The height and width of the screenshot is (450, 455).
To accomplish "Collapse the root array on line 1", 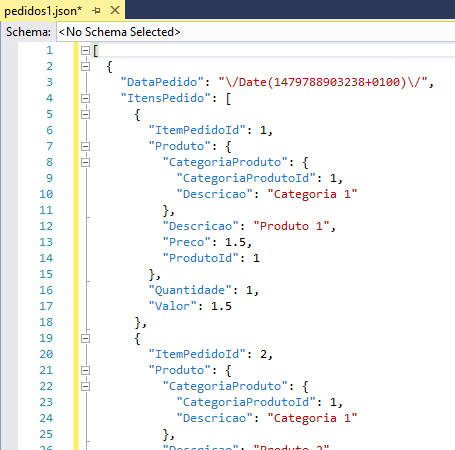I will 85,51.
